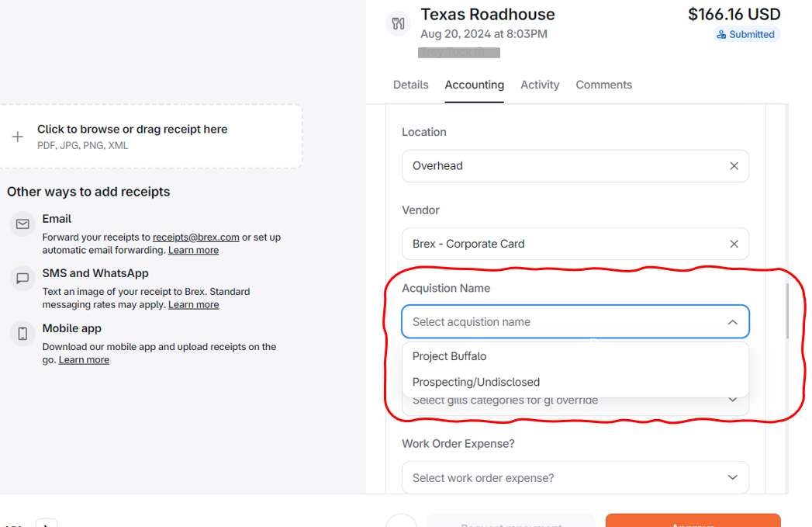812x527 pixels.
Task: Click the Submitted status badge
Action: (x=746, y=35)
